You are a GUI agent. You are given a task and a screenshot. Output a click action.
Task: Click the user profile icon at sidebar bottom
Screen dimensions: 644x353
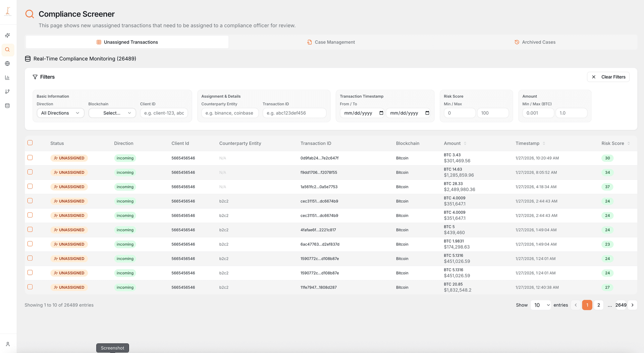click(7, 344)
